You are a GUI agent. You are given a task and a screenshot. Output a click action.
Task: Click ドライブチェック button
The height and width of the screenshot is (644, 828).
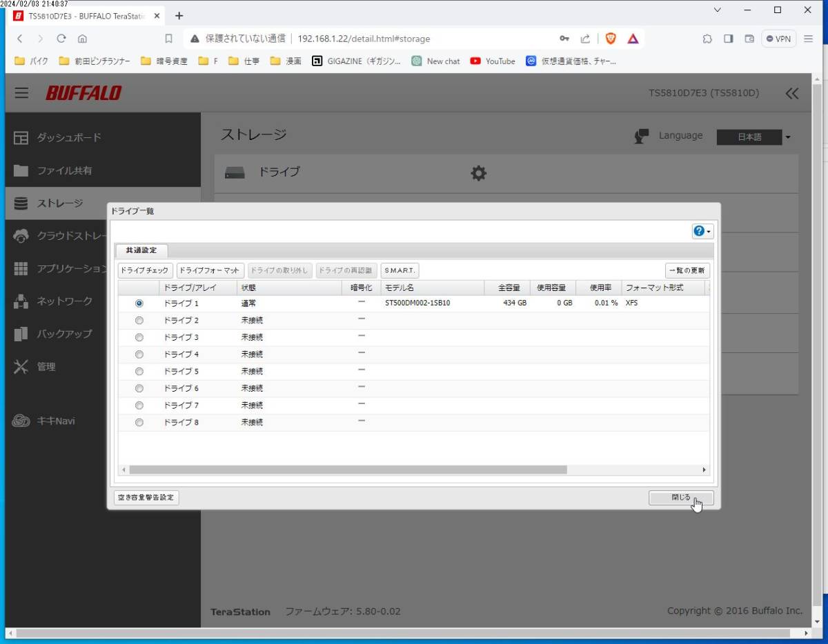pos(145,270)
